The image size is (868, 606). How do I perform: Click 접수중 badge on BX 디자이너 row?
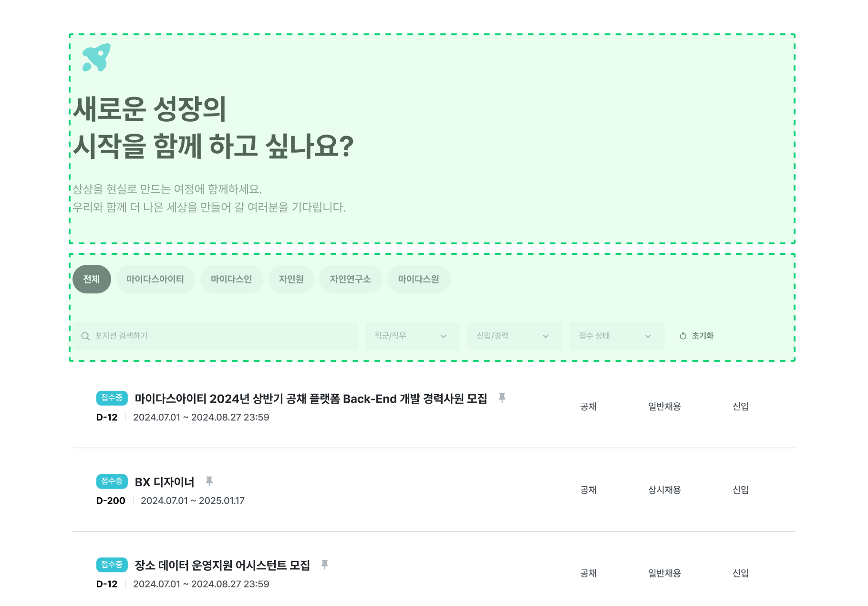[112, 481]
